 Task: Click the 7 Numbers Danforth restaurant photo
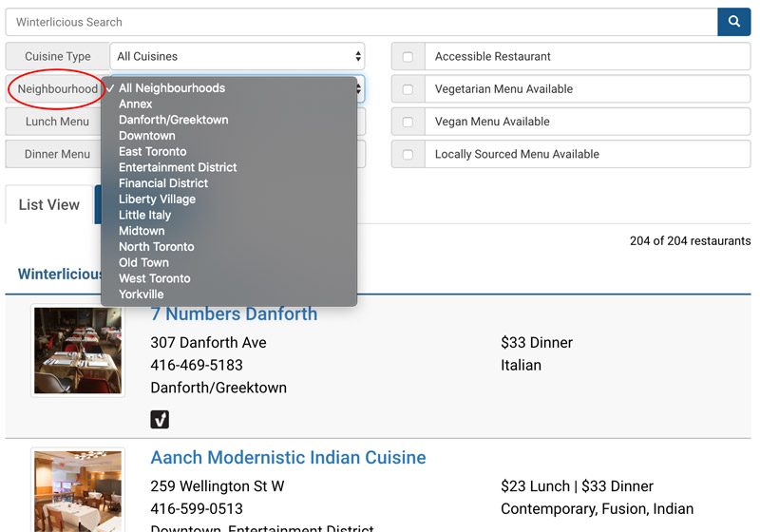78,351
